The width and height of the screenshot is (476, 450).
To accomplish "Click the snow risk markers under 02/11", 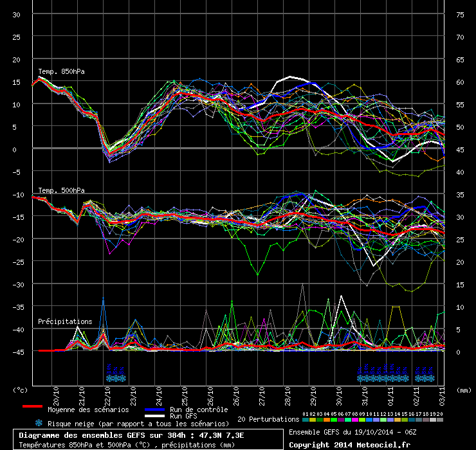I will 425,374.
